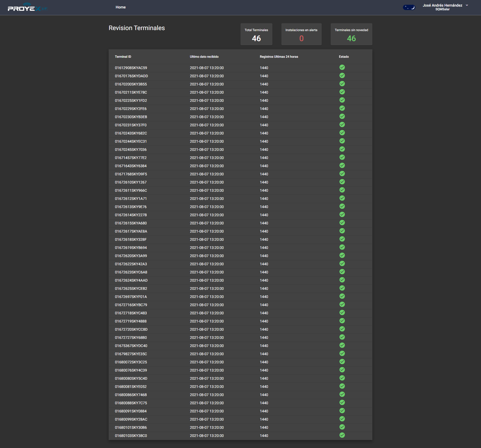Click status check icon for 01672613SKY9E76
Image resolution: width=481 pixels, height=448 pixels.
[x=342, y=206]
